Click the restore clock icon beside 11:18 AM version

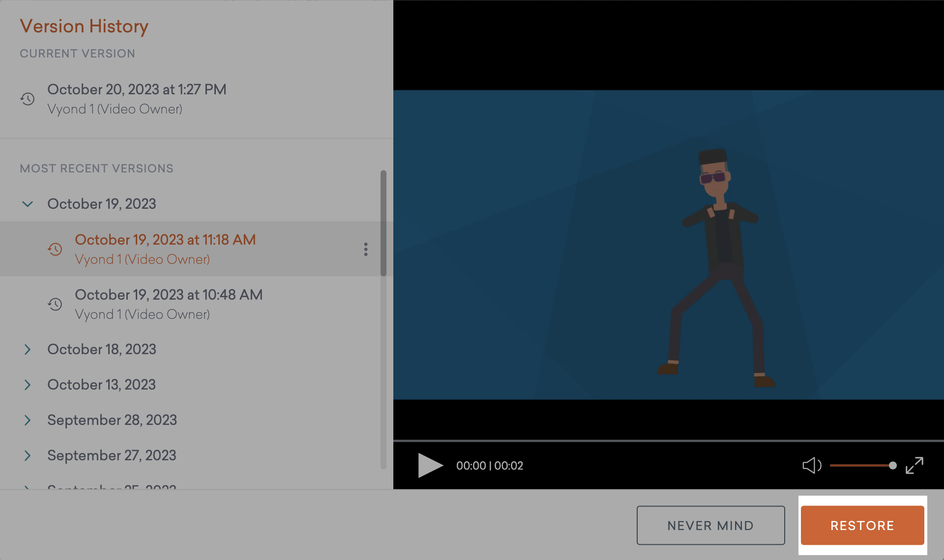pyautogui.click(x=56, y=249)
